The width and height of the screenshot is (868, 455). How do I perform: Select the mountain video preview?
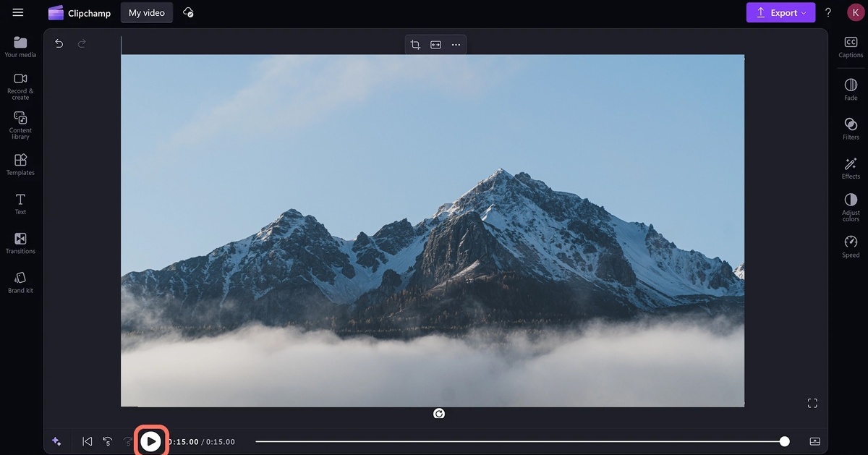(433, 231)
